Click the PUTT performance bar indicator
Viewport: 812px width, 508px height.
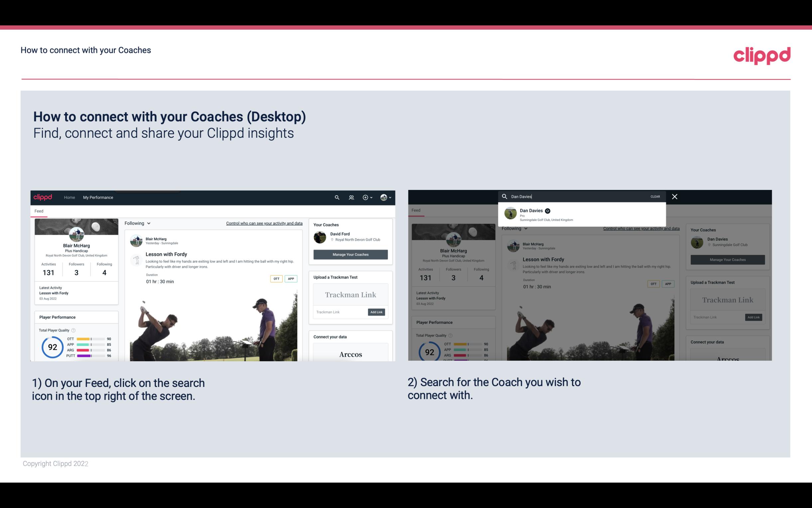pyautogui.click(x=90, y=356)
